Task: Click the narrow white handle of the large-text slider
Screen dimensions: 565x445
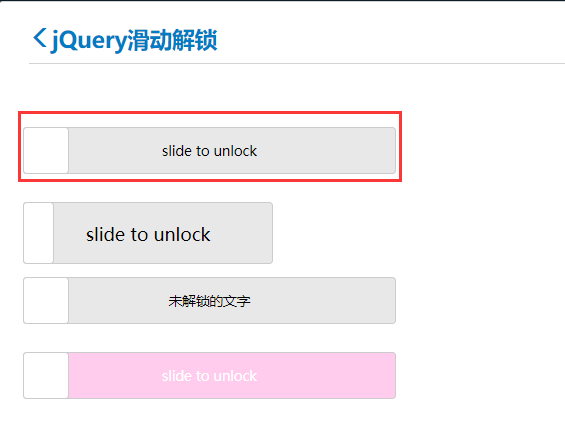Action: tap(39, 233)
